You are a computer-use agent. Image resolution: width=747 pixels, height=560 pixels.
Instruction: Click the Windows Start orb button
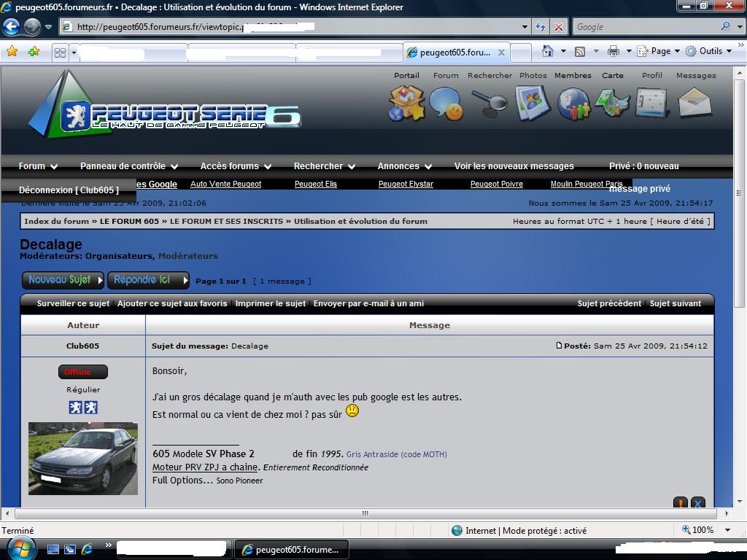20,548
